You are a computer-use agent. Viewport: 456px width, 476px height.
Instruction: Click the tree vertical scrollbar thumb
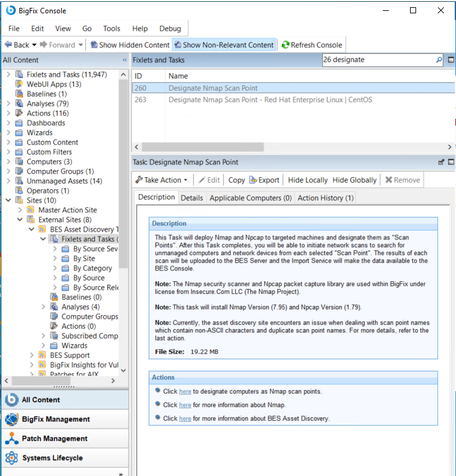click(x=123, y=174)
